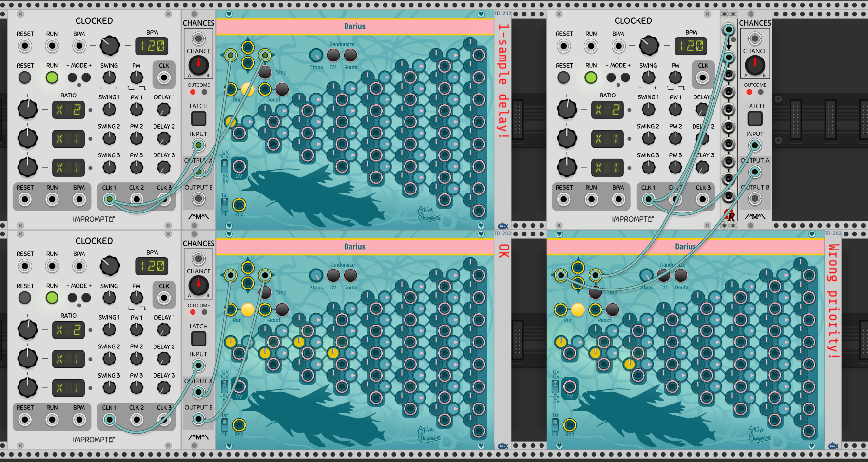The width and height of the screenshot is (868, 462).
Task: Click CV input jack on the 'Wrong priority!' Darius
Action: pyautogui.click(x=570, y=387)
